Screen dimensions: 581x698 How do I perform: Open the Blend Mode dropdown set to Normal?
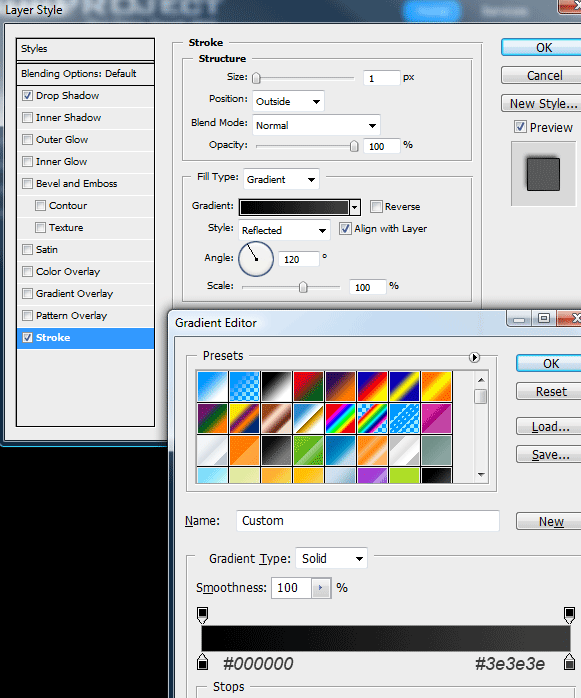[316, 126]
